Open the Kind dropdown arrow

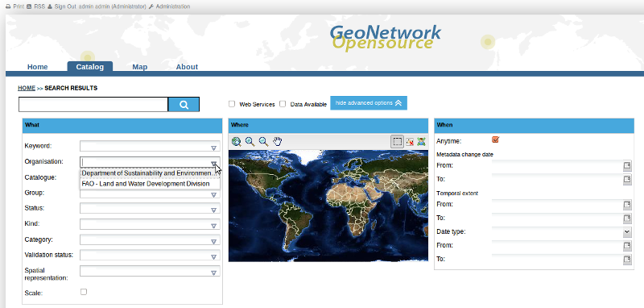[213, 226]
